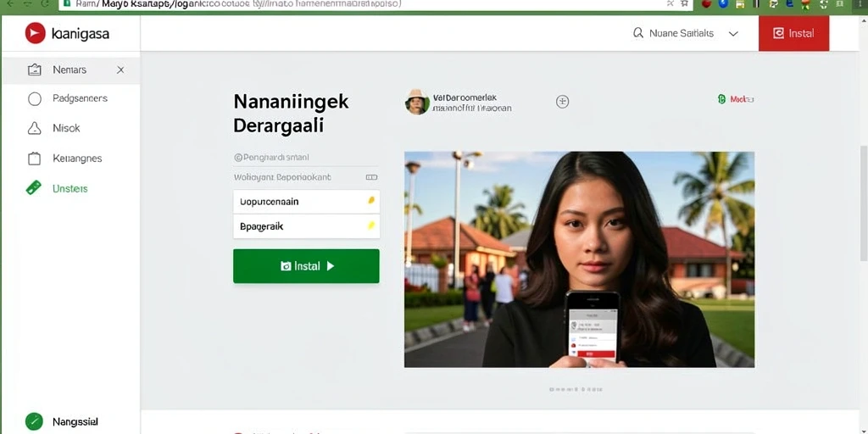This screenshot has width=868, height=434.
Task: Toggle yellow marker on Bpagsraik row
Action: click(371, 225)
